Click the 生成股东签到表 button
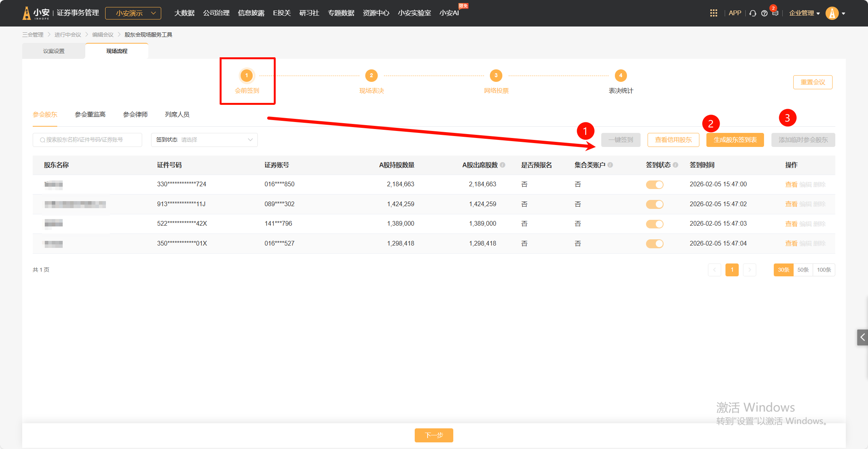 point(735,140)
